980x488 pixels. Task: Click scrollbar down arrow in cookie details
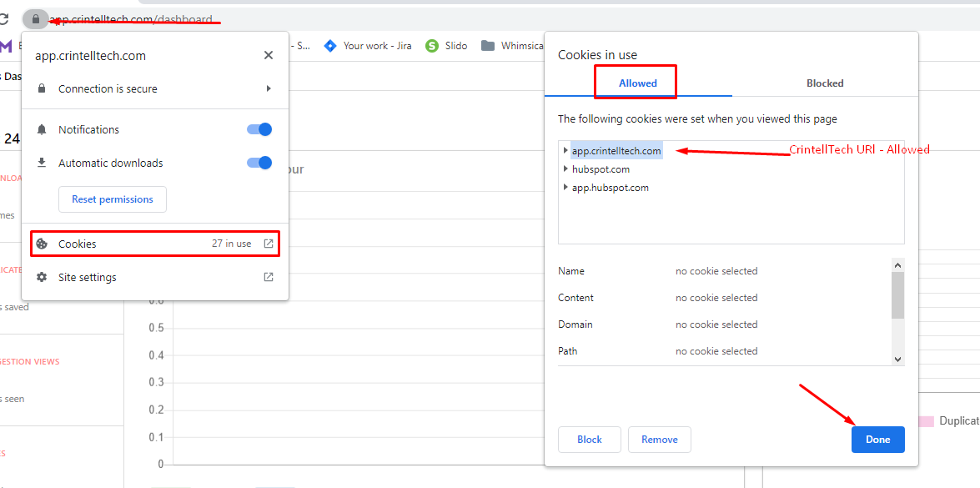click(898, 359)
